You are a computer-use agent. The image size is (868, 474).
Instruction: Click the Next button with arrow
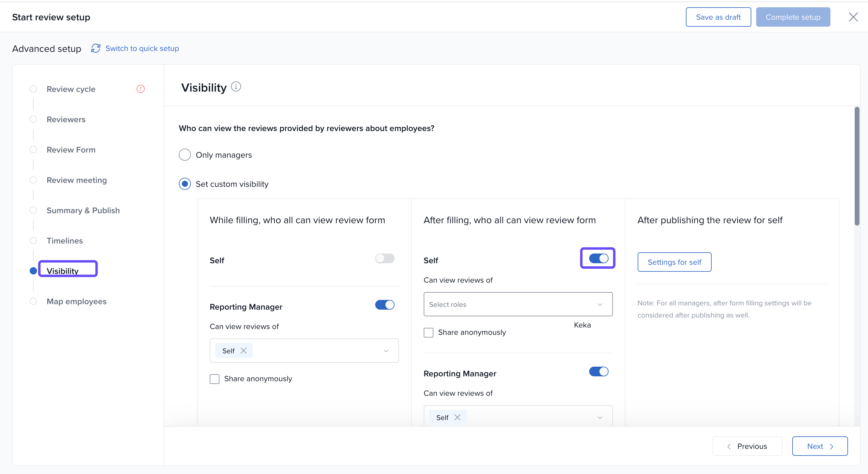pyautogui.click(x=820, y=446)
